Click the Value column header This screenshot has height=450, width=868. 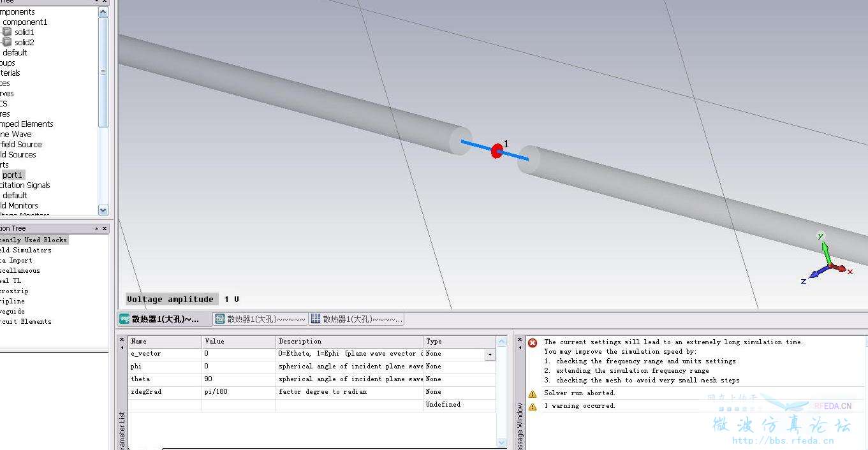239,342
